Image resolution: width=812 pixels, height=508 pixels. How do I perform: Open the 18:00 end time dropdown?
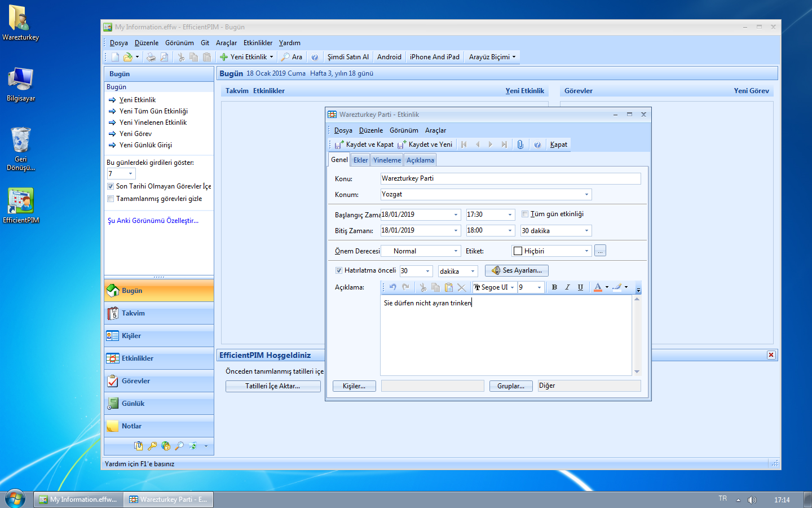510,230
